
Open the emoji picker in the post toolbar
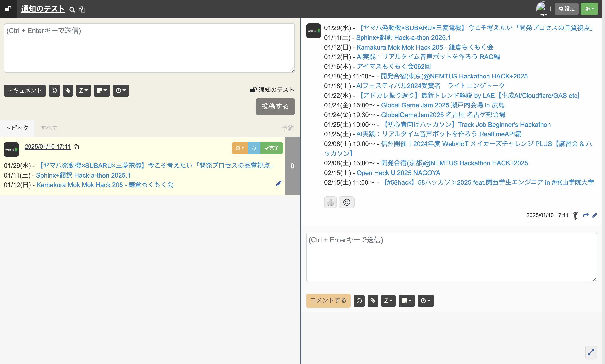pos(54,91)
